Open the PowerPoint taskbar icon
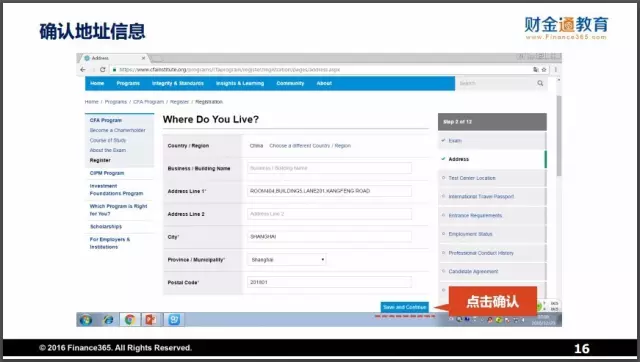This screenshot has height=362, width=640. coord(151,320)
